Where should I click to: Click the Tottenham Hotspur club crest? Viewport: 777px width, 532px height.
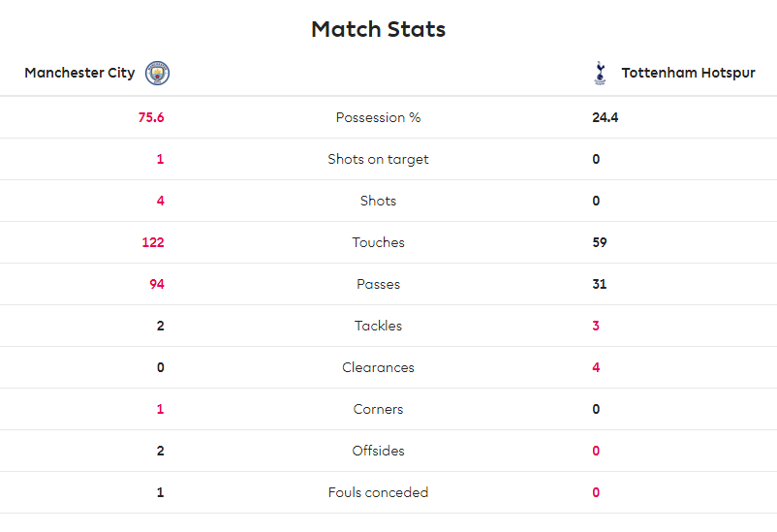tap(600, 73)
